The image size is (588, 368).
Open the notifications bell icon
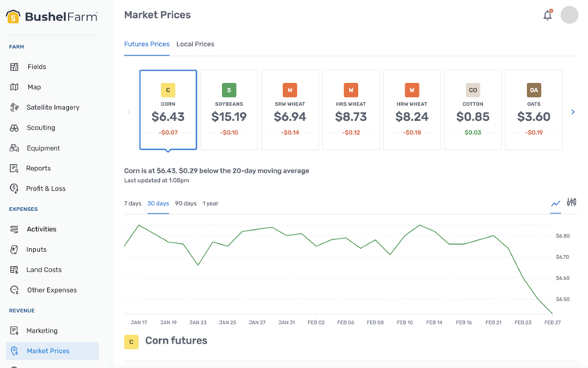point(548,15)
